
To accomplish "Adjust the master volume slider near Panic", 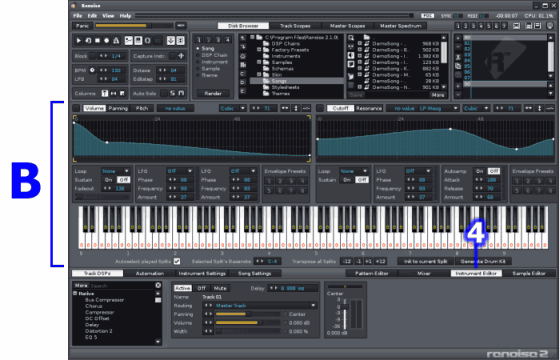I will click(x=134, y=26).
